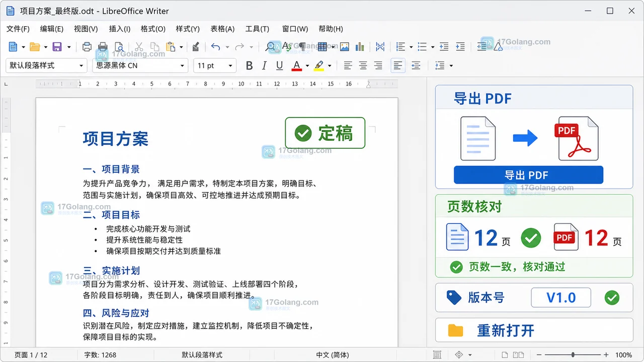Click the Insert Image icon
This screenshot has width=644, height=362.
tap(345, 47)
